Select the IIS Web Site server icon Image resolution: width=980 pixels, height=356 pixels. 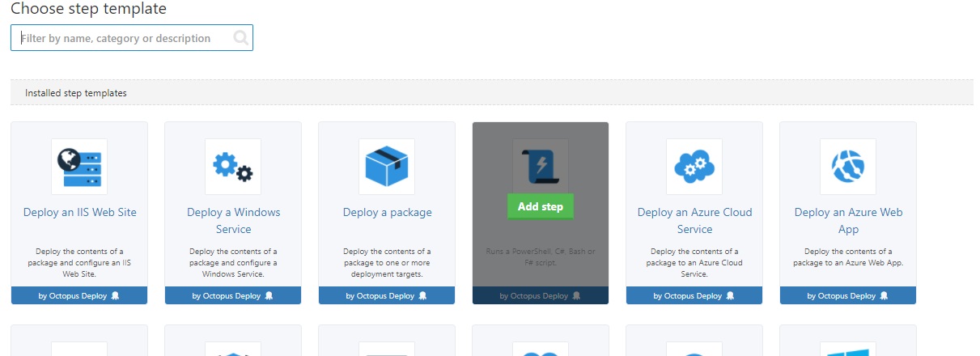point(79,166)
